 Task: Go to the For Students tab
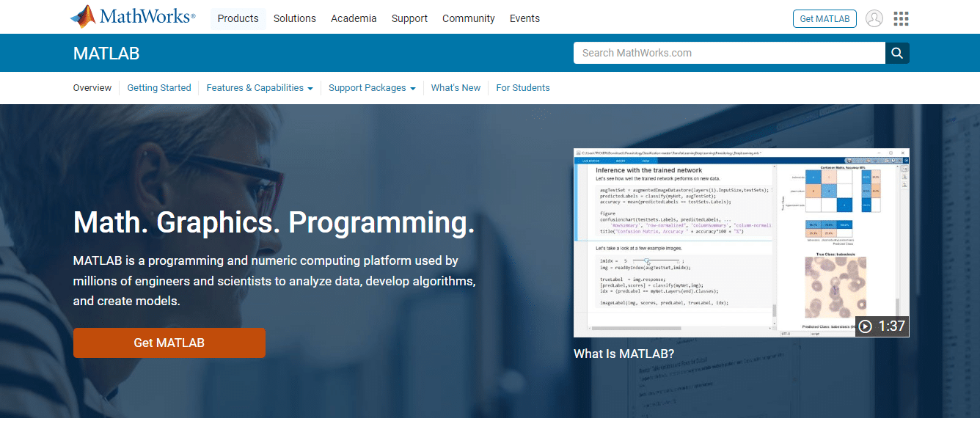pos(522,88)
